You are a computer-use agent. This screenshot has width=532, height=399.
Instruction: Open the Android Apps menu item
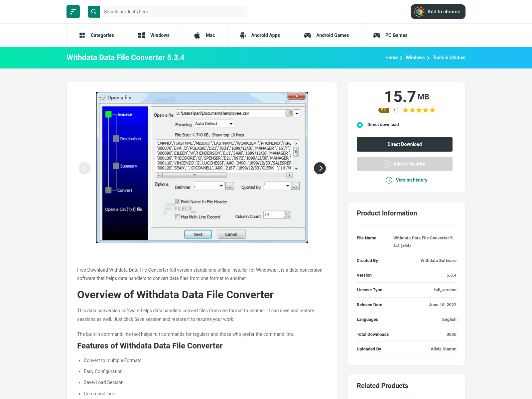click(260, 35)
